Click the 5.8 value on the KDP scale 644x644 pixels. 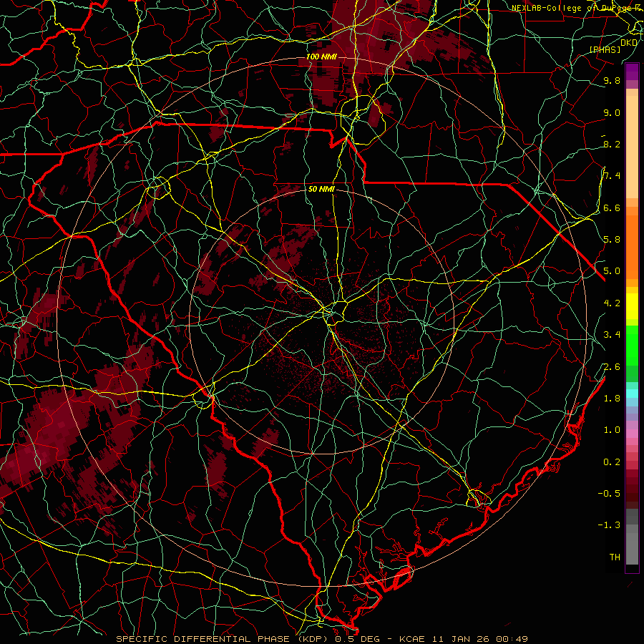[612, 240]
